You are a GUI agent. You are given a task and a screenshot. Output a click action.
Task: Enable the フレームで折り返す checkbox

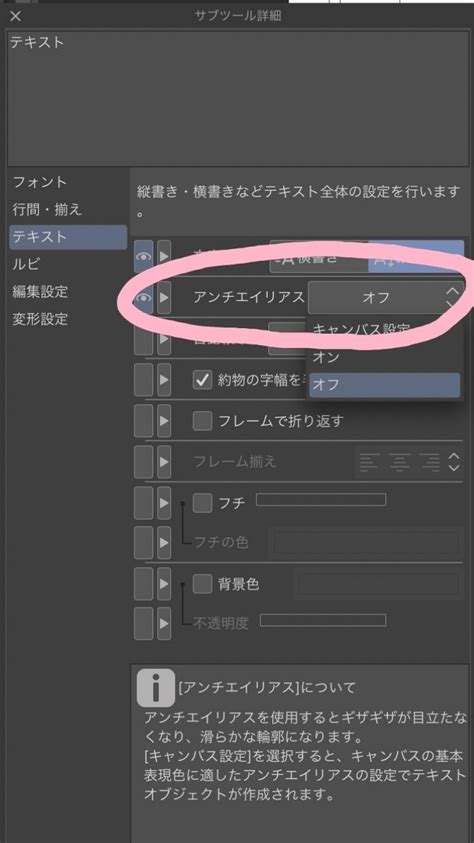pyautogui.click(x=203, y=421)
